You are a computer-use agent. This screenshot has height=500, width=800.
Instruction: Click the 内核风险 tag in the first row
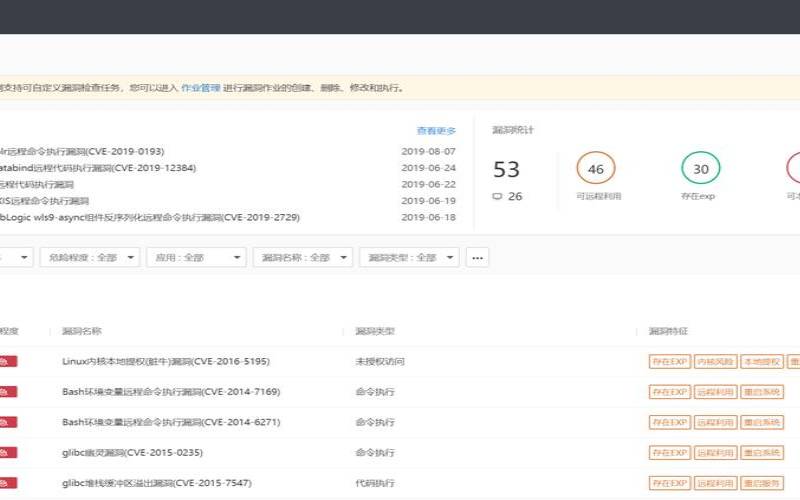tap(715, 362)
